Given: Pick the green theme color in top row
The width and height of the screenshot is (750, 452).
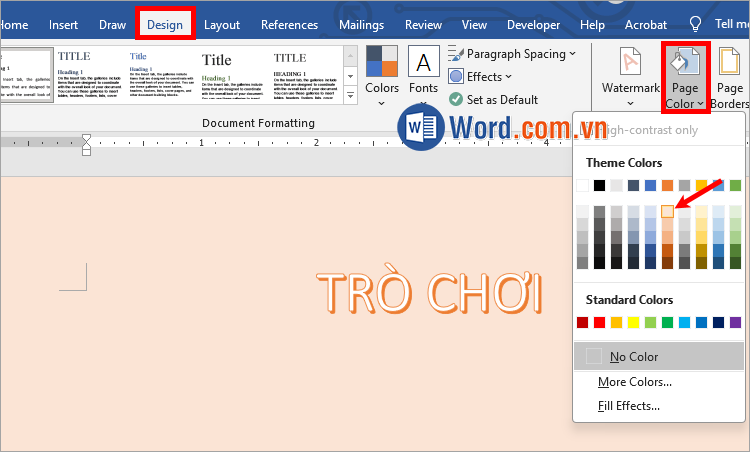Looking at the screenshot, I should pyautogui.click(x=736, y=185).
